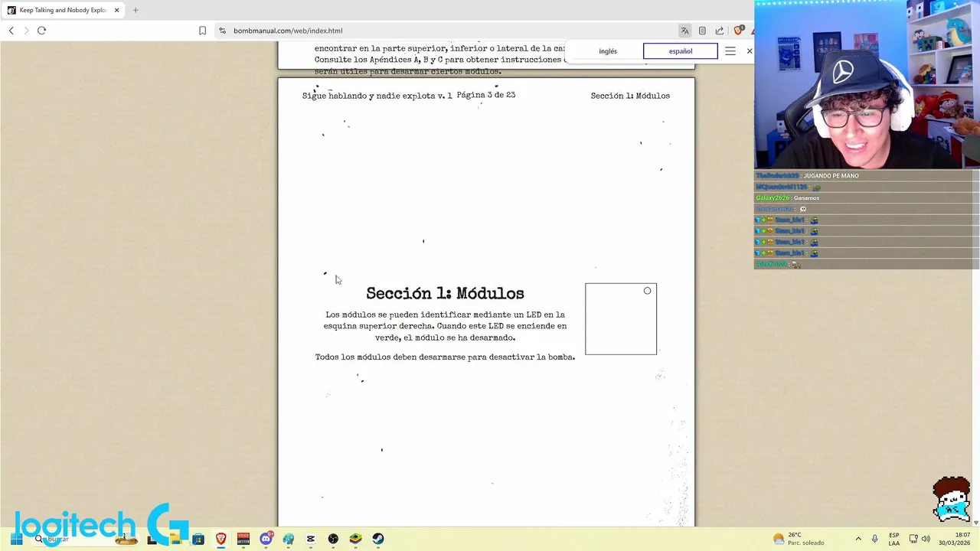Click the microphone tray icon
Viewport: 980px width, 551px height.
874,539
